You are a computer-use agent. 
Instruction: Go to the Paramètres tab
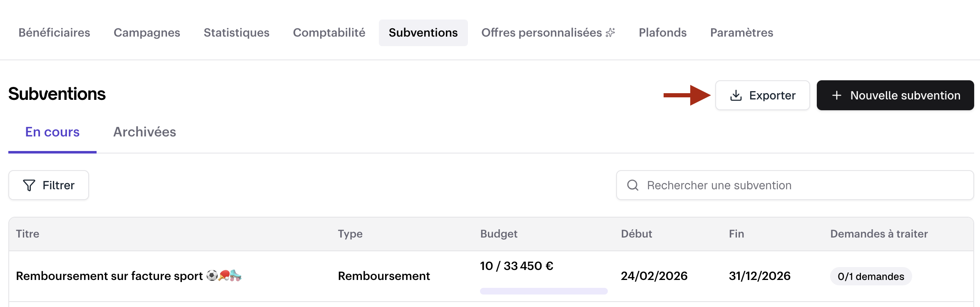(x=742, y=32)
